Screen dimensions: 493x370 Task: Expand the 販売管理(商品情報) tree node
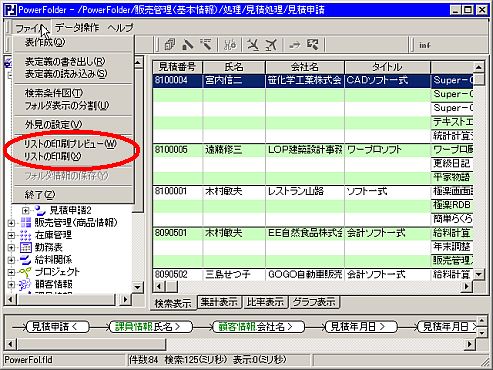11,223
